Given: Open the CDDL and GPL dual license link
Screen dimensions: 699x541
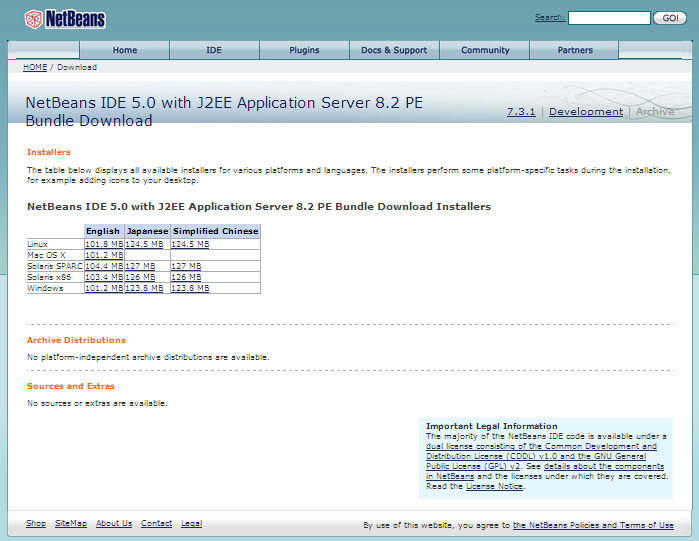Looking at the screenshot, I should [x=541, y=456].
